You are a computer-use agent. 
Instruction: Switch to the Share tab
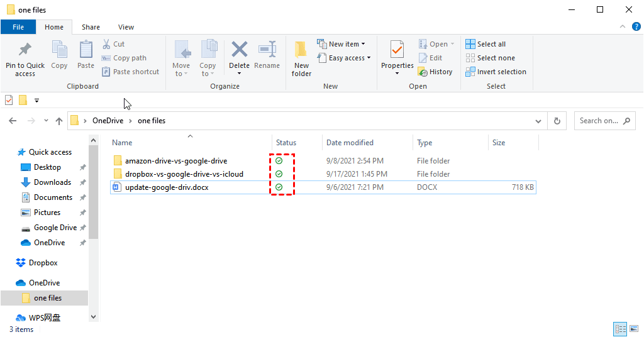(x=91, y=27)
